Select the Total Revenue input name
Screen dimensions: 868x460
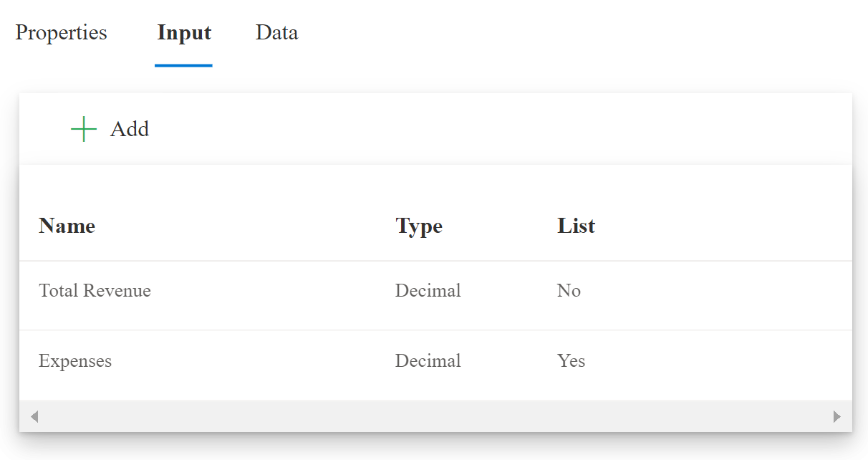pyautogui.click(x=95, y=291)
